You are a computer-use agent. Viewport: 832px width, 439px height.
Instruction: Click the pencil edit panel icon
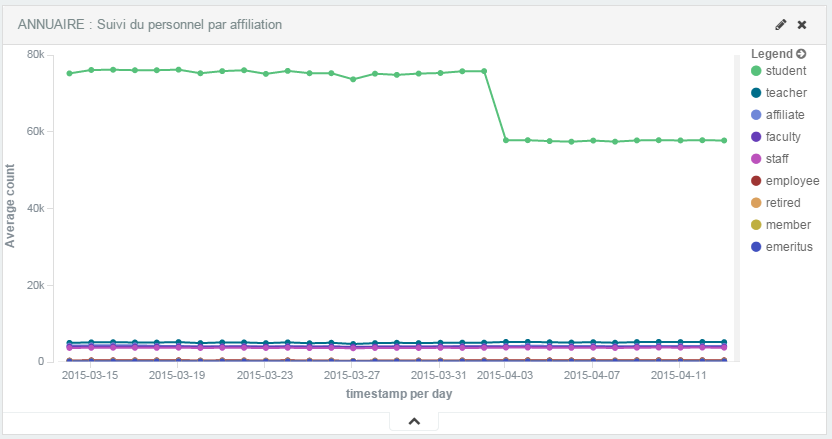781,24
